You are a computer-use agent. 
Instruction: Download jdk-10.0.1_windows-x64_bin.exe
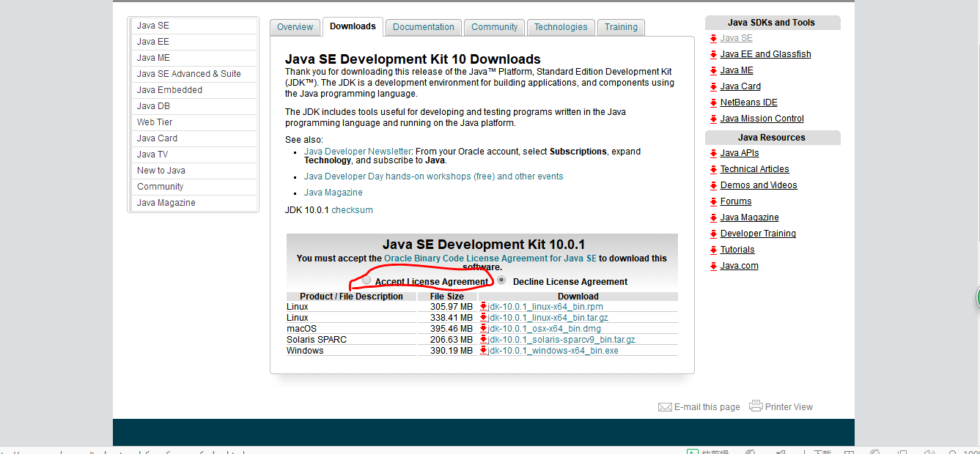point(553,351)
